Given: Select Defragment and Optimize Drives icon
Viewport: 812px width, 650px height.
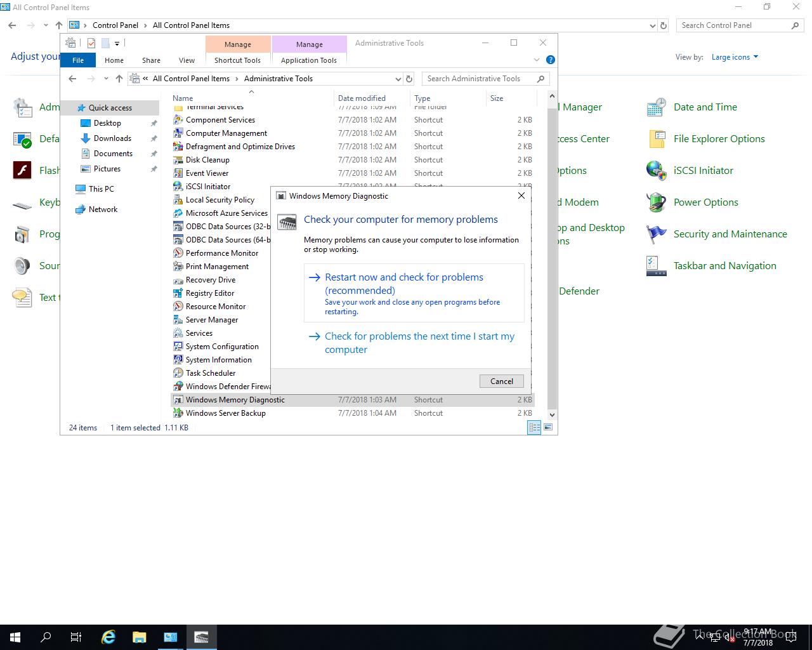Looking at the screenshot, I should pos(178,147).
